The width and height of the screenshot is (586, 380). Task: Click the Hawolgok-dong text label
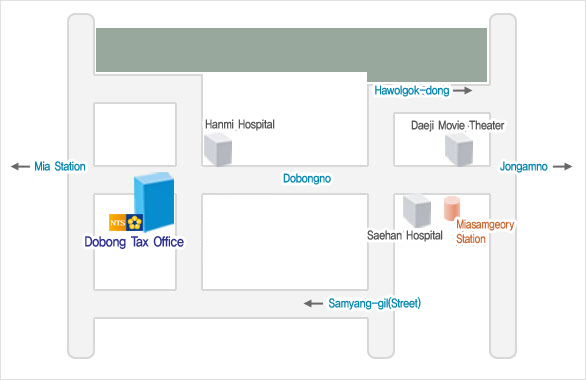412,90
